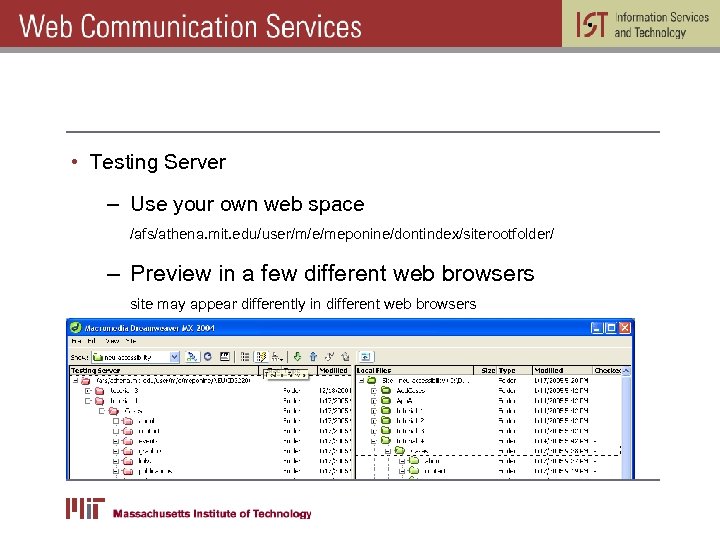Open the View Site FTP Log icon
The width and height of the screenshot is (720, 540).
pos(225,357)
